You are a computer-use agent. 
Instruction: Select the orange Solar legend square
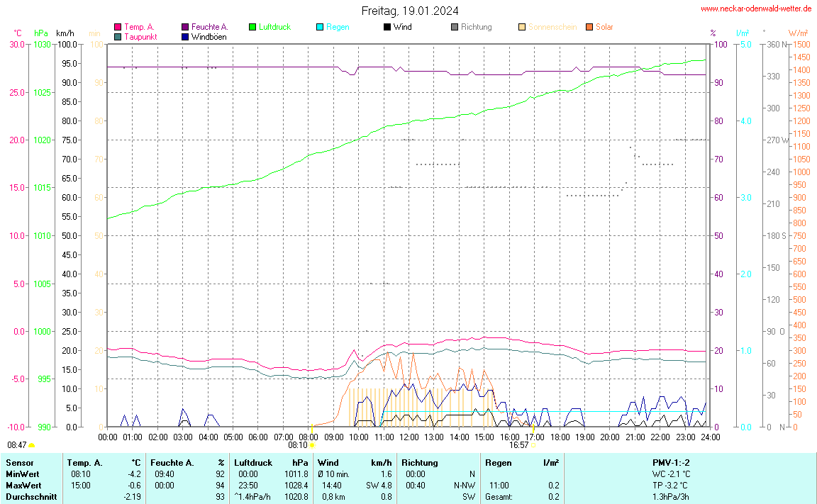[589, 28]
